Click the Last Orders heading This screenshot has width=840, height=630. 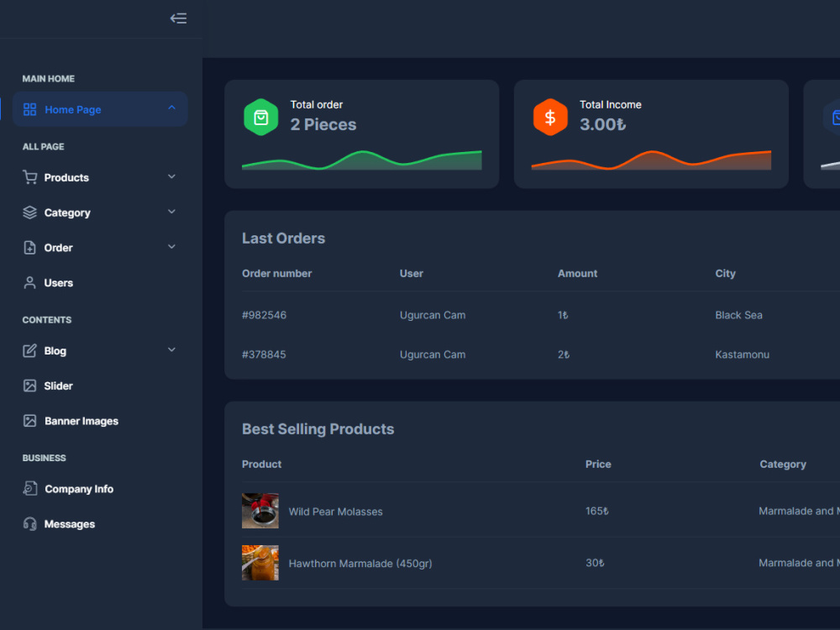tap(283, 238)
